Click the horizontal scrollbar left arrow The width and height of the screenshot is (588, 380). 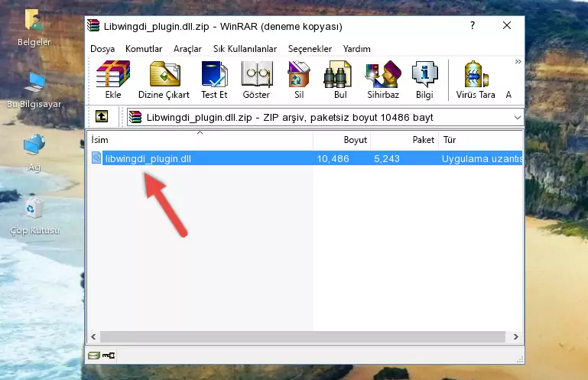pyautogui.click(x=93, y=336)
